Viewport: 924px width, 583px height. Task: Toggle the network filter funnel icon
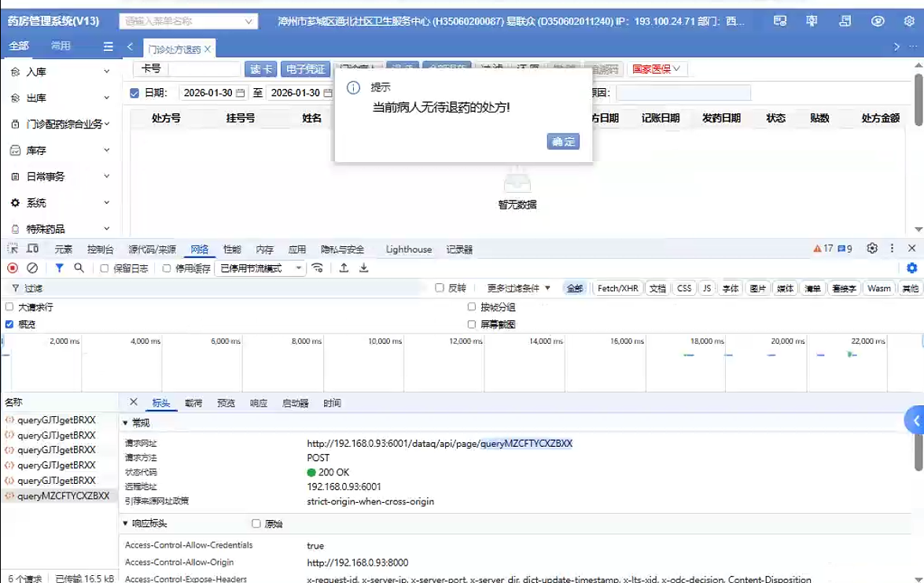[60, 268]
